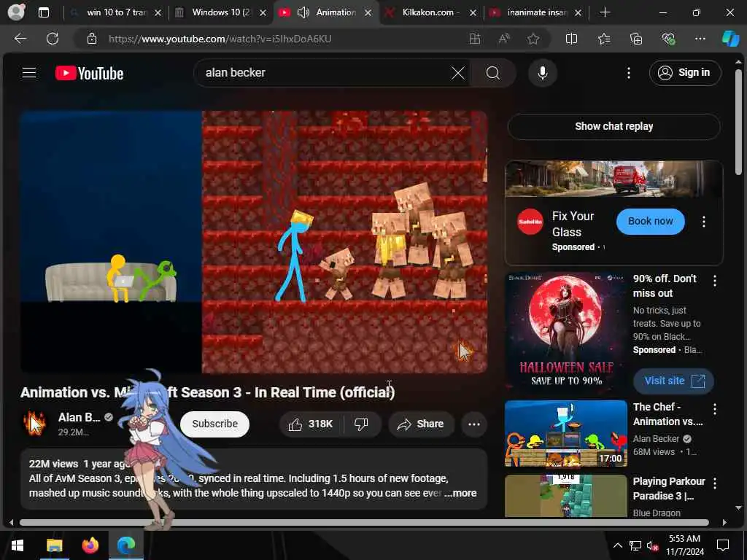Clear the search text with the X
This screenshot has width=747, height=560.
tap(458, 73)
